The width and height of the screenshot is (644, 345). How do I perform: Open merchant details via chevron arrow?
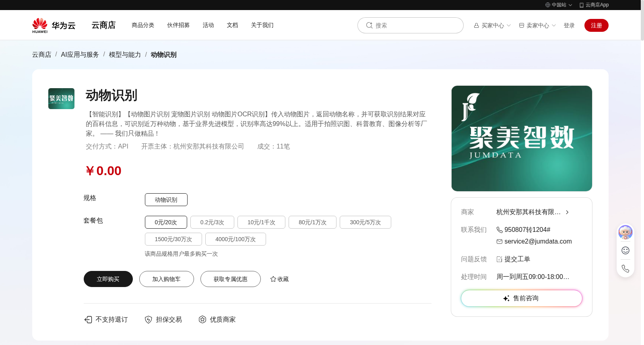(567, 212)
